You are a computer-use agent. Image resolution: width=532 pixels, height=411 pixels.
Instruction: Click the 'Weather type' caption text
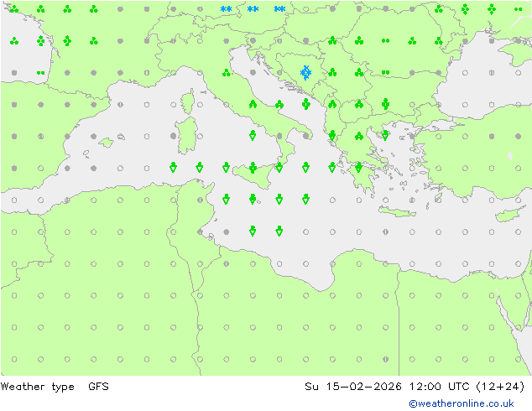pos(37,387)
